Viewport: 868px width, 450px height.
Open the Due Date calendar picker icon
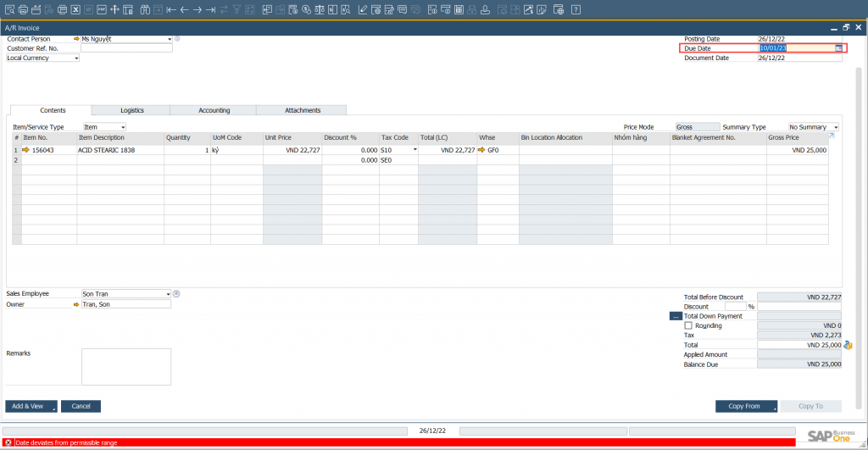click(x=838, y=48)
